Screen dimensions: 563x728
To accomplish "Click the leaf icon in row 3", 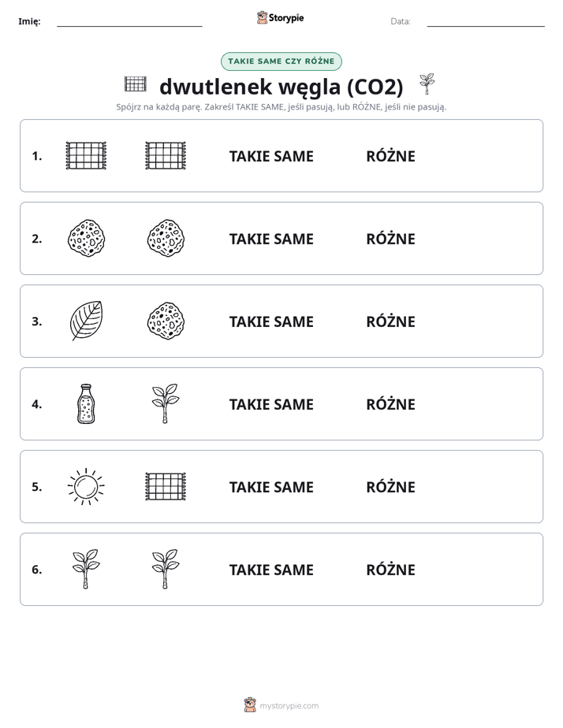I will (86, 321).
